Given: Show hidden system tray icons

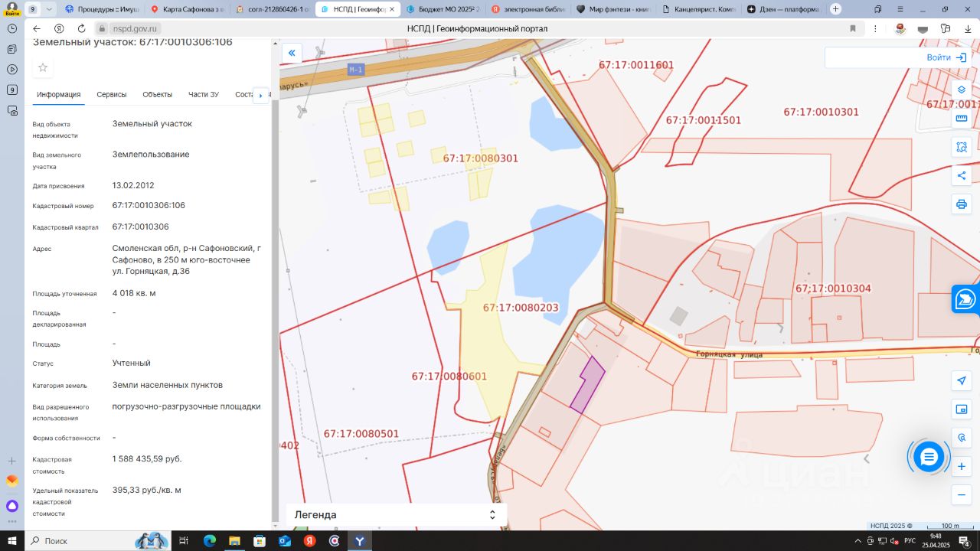Looking at the screenshot, I should click(x=857, y=541).
